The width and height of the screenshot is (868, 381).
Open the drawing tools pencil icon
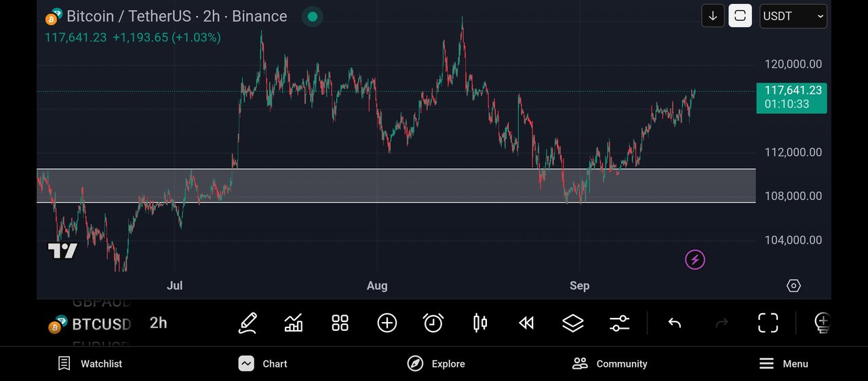pos(248,323)
